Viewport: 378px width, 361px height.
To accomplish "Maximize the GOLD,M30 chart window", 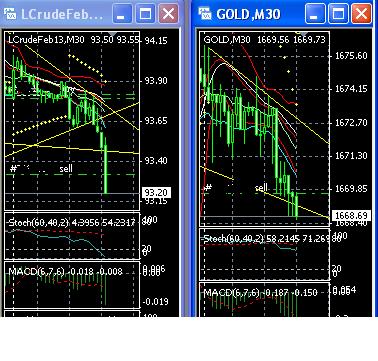I will point(338,14).
